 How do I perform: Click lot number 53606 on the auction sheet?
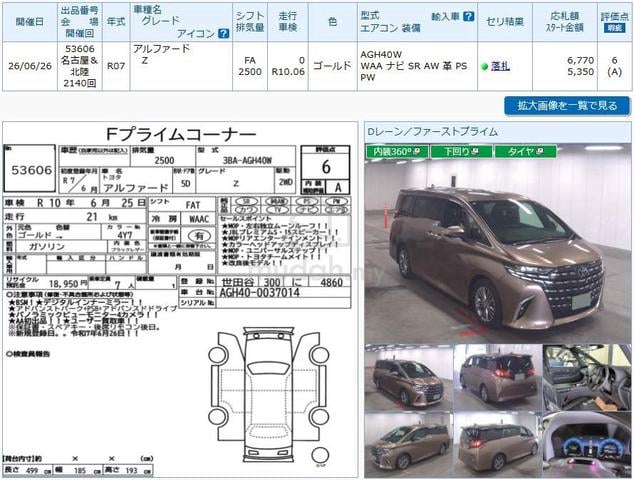(x=32, y=170)
